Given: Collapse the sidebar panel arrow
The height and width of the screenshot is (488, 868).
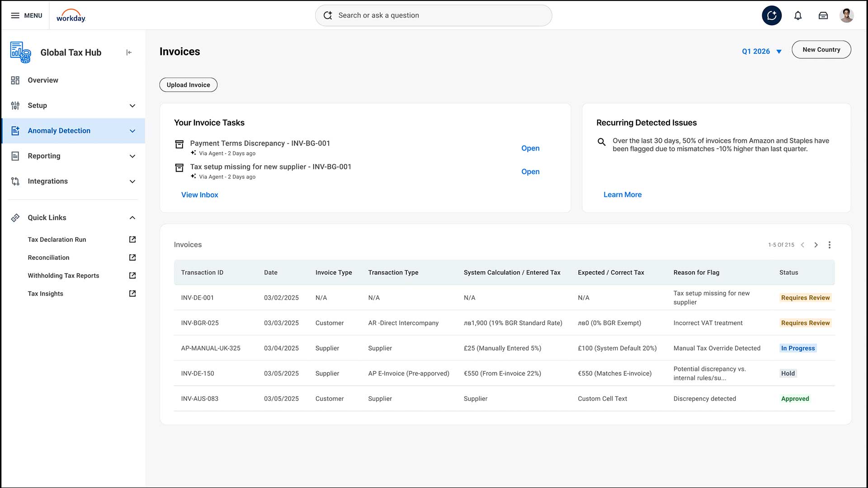Looking at the screenshot, I should [129, 52].
